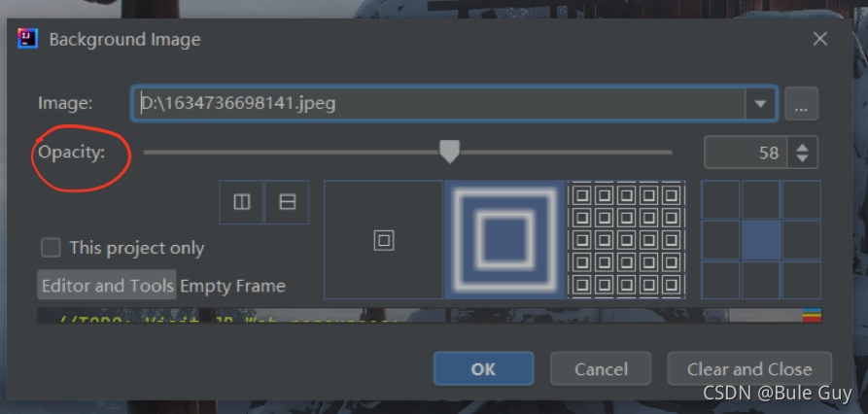The image size is (868, 414).
Task: Select the scaled image fill option
Action: [504, 240]
